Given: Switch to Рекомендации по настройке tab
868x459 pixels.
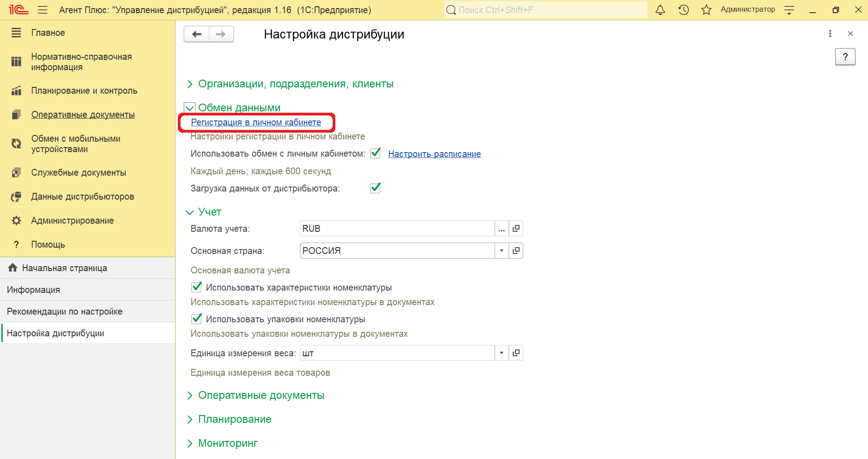Looking at the screenshot, I should pos(65,311).
